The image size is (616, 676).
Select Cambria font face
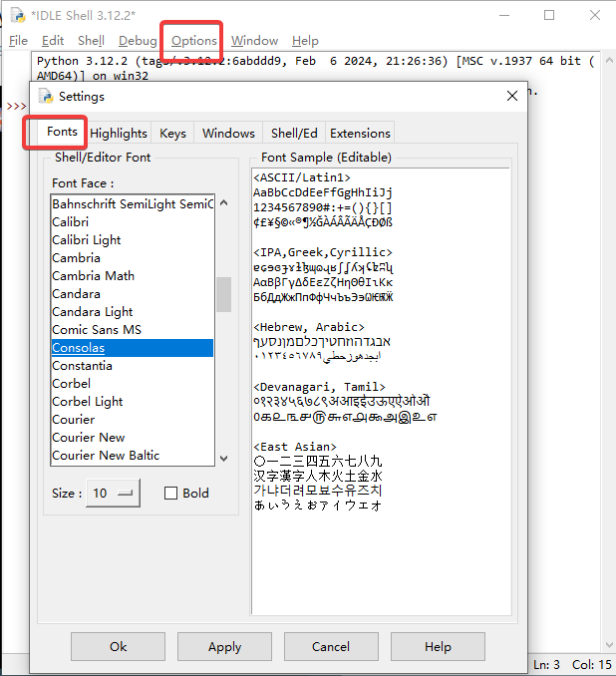133,258
